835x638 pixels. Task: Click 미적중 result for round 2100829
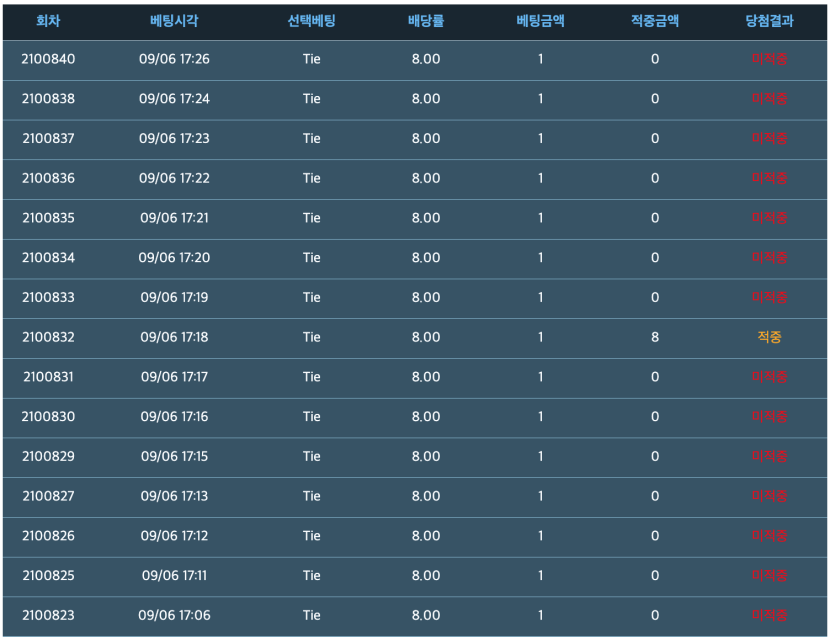(x=769, y=456)
